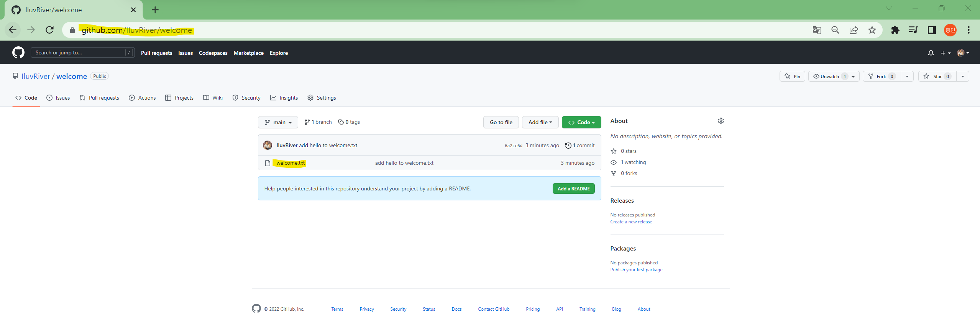
Task: Click Marketplace in top navigation
Action: tap(249, 53)
